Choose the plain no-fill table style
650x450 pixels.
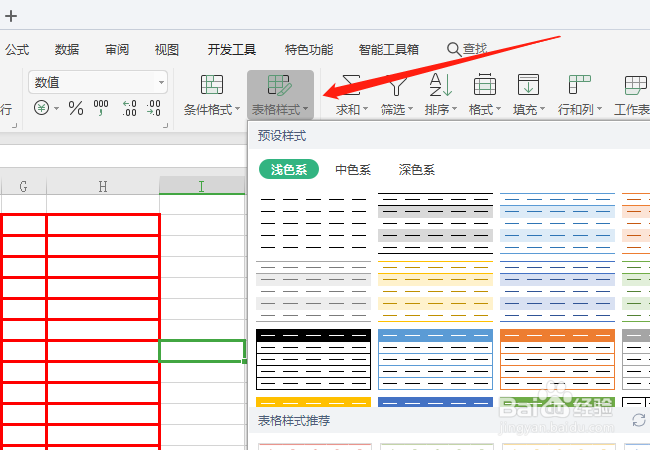[313, 223]
